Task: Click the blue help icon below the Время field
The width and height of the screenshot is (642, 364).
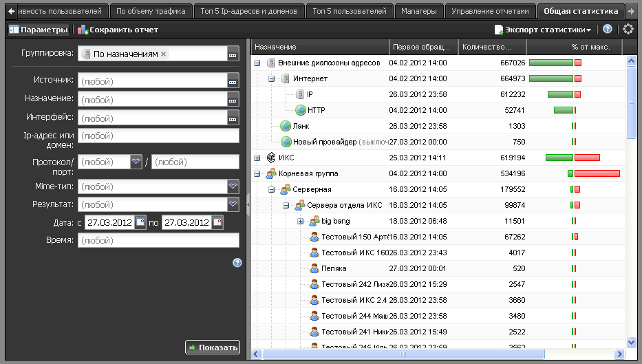Action: [x=237, y=262]
